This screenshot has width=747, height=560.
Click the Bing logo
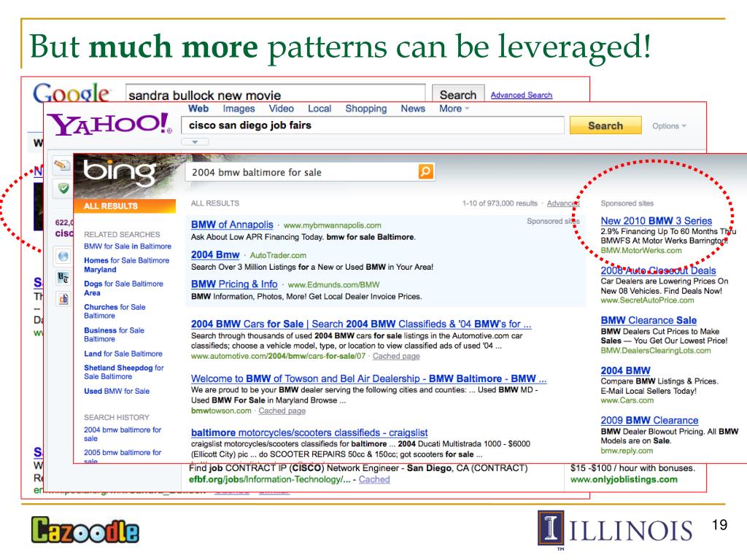119,172
